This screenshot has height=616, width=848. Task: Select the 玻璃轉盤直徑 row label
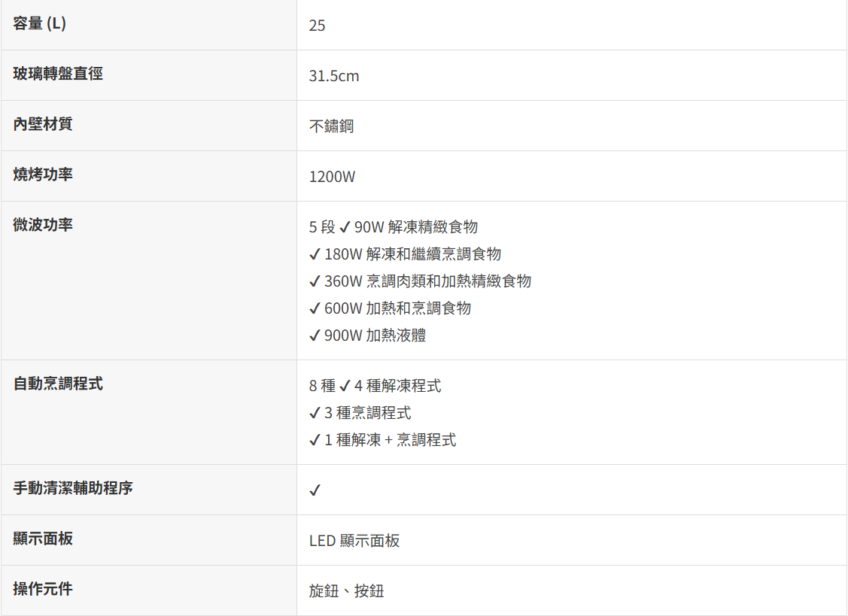tap(58, 74)
